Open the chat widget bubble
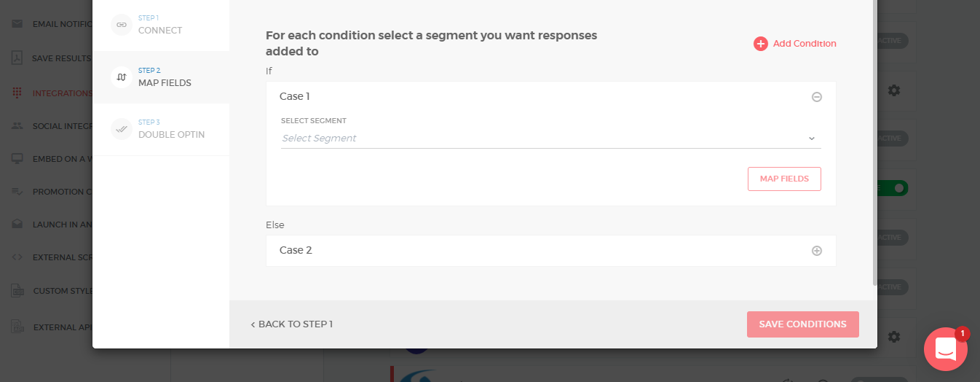980x382 pixels. point(946,349)
